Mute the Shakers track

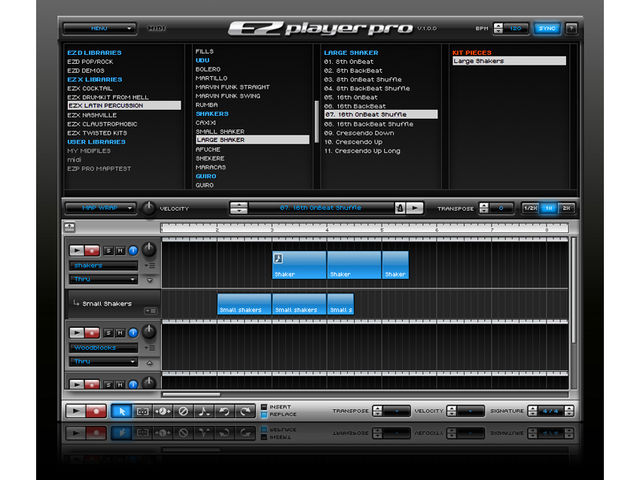[x=120, y=251]
